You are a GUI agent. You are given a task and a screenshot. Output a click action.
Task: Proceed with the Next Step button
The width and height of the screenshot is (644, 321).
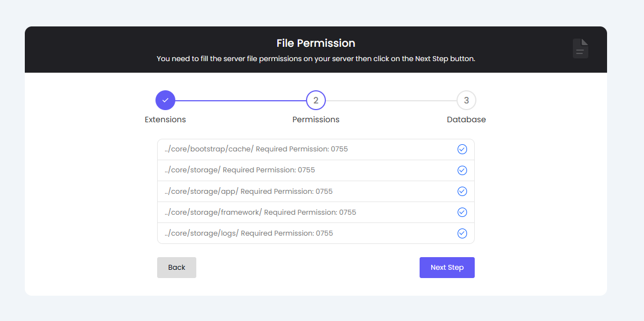(447, 268)
